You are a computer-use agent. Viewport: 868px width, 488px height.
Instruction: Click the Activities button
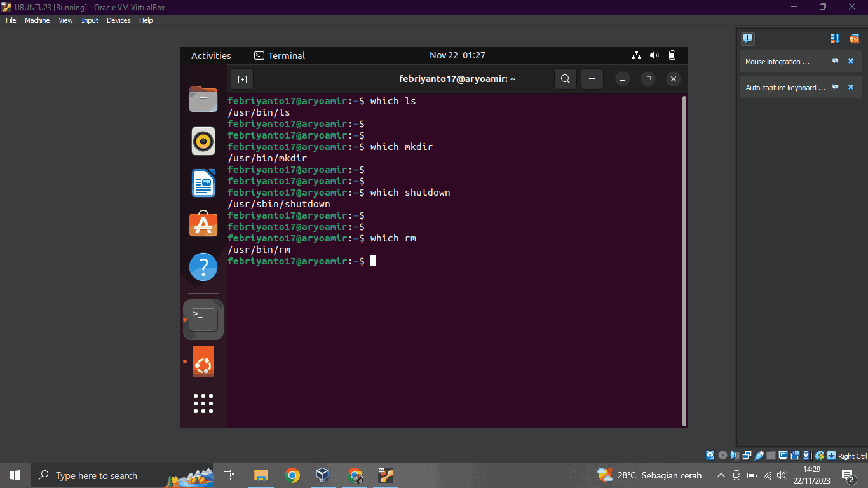point(211,55)
